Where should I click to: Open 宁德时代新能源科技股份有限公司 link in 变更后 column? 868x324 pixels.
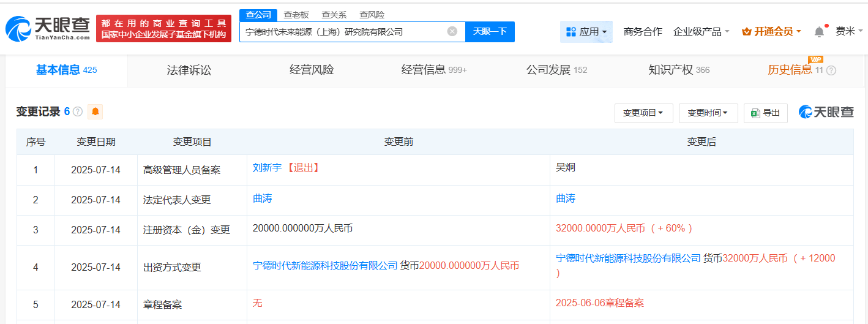pyautogui.click(x=628, y=258)
